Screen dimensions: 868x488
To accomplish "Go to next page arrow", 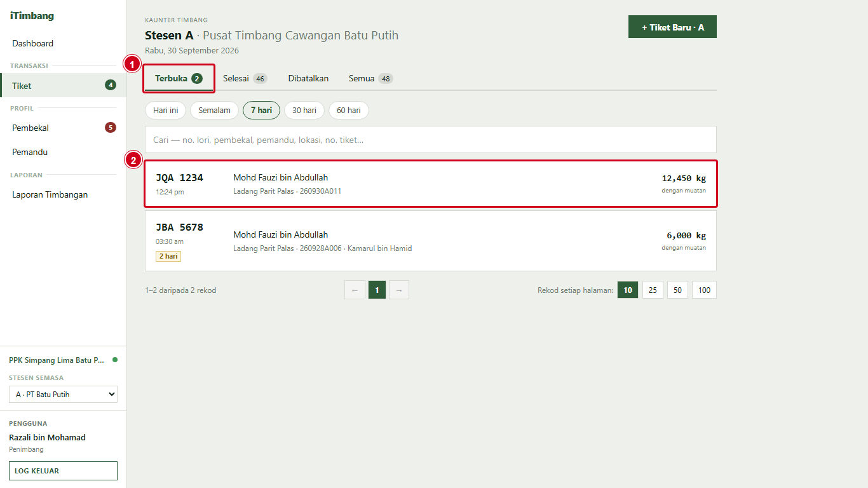I will coord(398,290).
